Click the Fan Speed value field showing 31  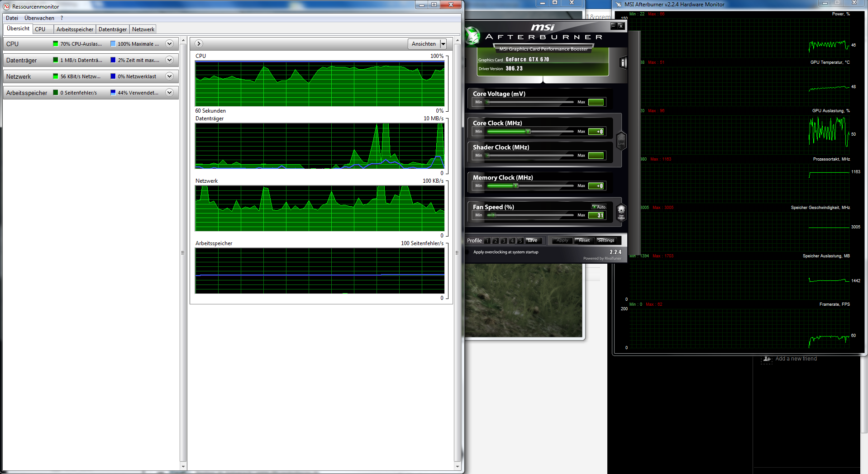(596, 215)
